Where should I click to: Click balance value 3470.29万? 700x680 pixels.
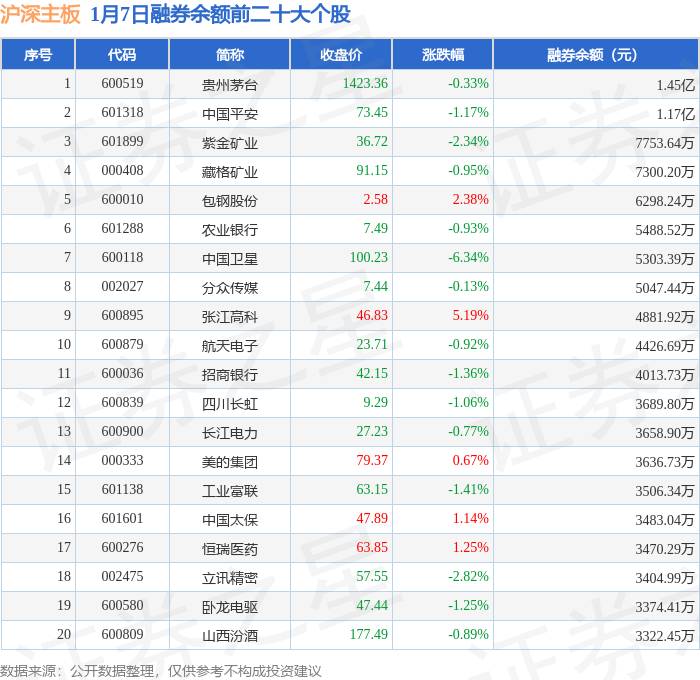pos(665,549)
